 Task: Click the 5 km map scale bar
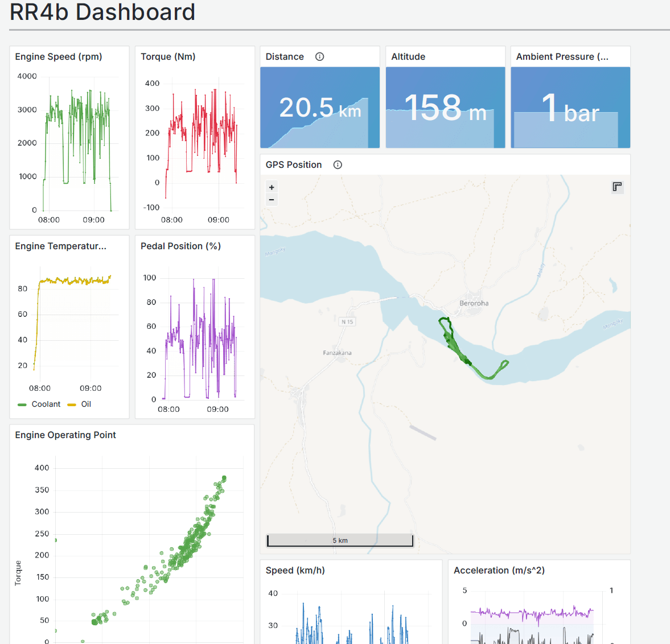(340, 540)
